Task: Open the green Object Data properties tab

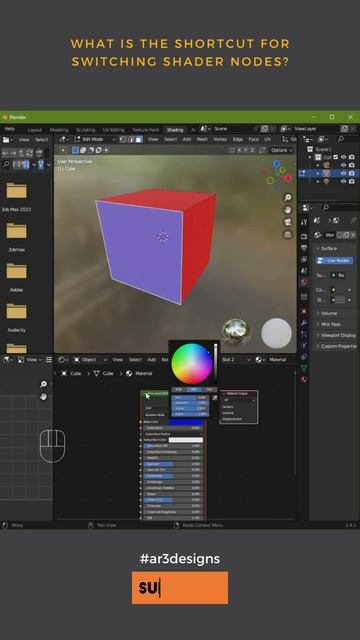Action: point(304,368)
